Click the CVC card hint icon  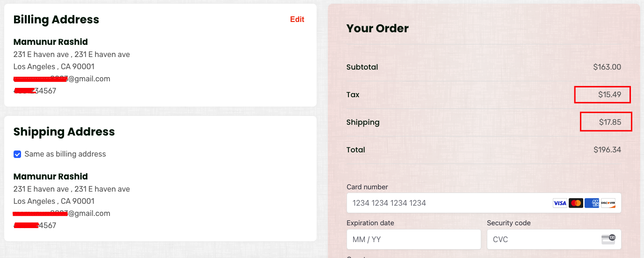(x=608, y=239)
